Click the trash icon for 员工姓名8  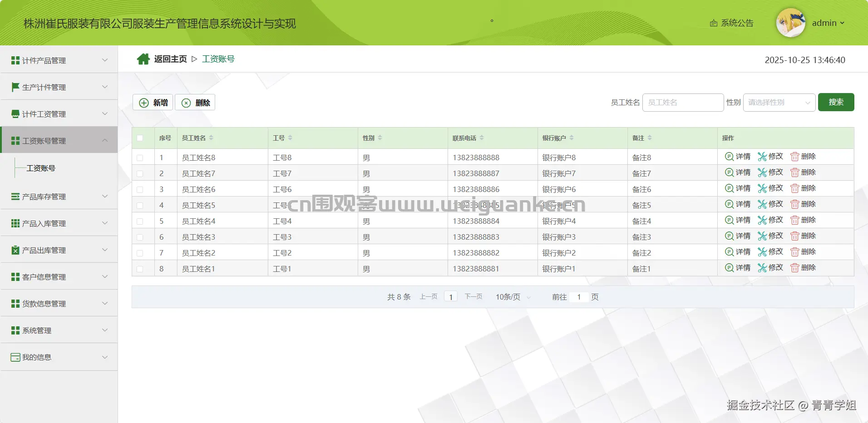tap(794, 157)
